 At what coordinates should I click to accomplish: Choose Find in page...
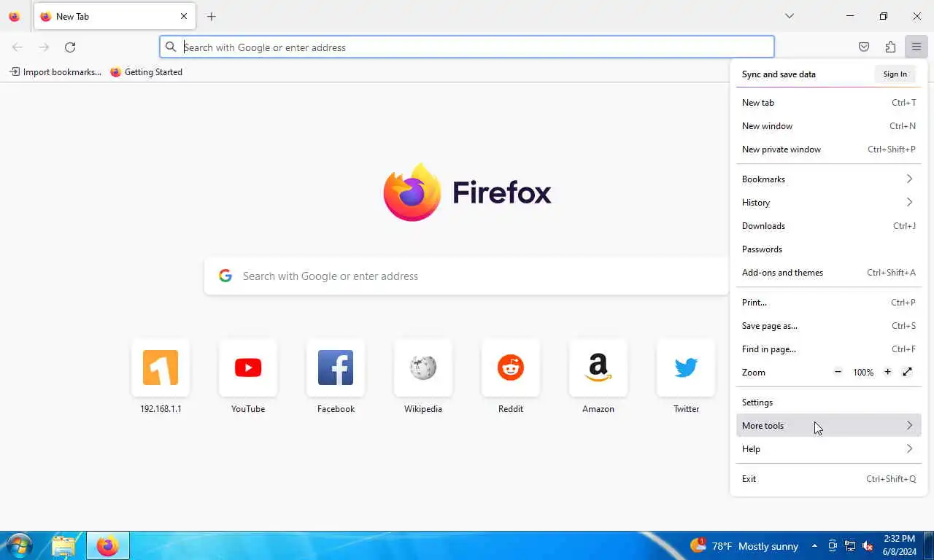(829, 349)
